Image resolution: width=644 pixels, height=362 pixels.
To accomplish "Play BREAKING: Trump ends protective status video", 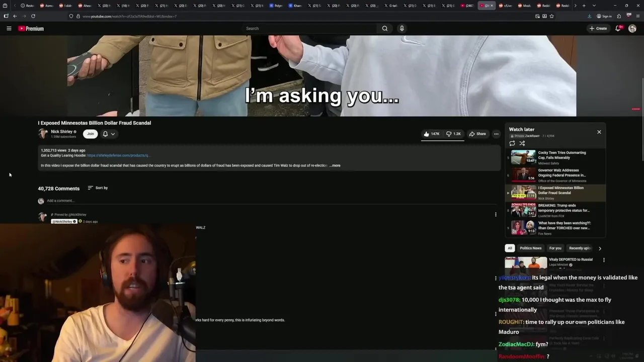I will click(x=555, y=210).
